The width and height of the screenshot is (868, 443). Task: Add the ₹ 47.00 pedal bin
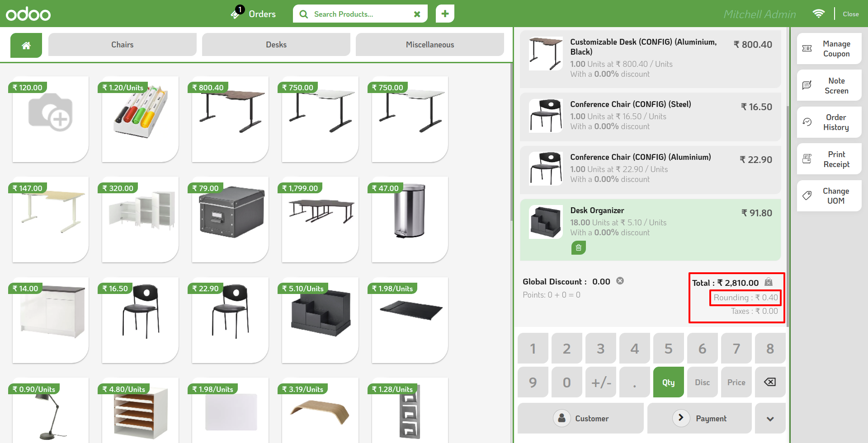[410, 219]
